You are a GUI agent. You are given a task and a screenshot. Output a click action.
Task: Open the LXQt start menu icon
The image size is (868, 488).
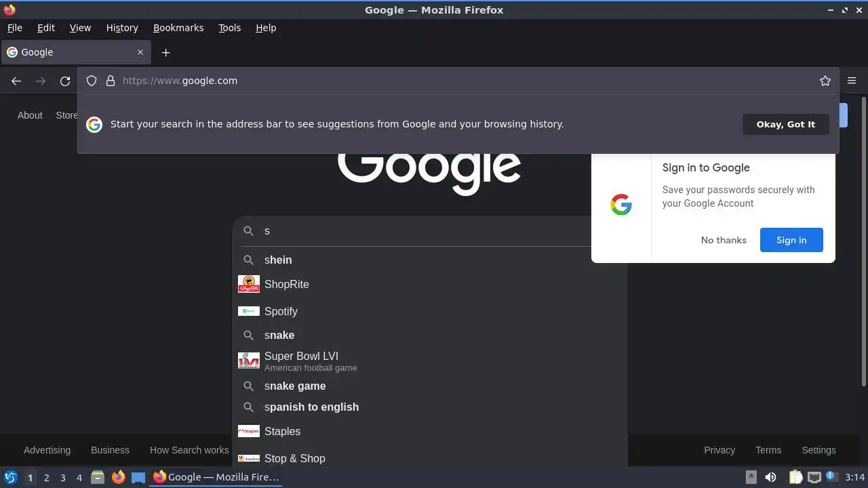[10, 477]
